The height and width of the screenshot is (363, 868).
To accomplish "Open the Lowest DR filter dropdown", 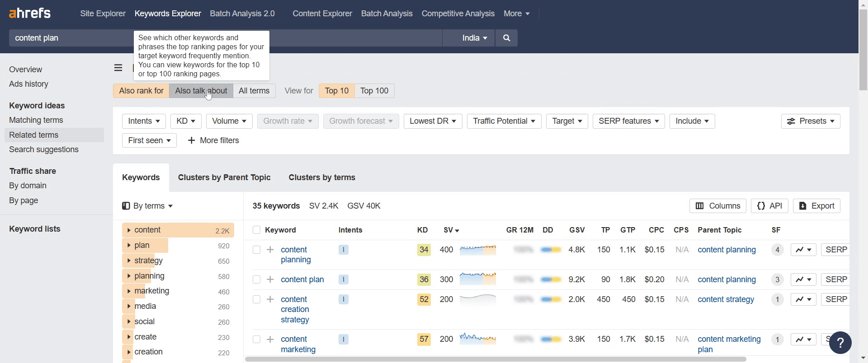I will tap(433, 121).
